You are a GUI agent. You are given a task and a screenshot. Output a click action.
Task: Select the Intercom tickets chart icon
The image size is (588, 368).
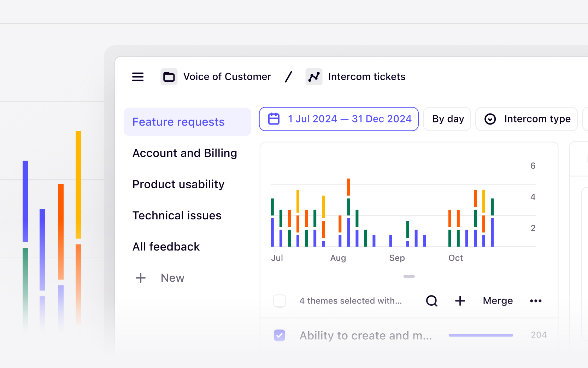tap(314, 76)
